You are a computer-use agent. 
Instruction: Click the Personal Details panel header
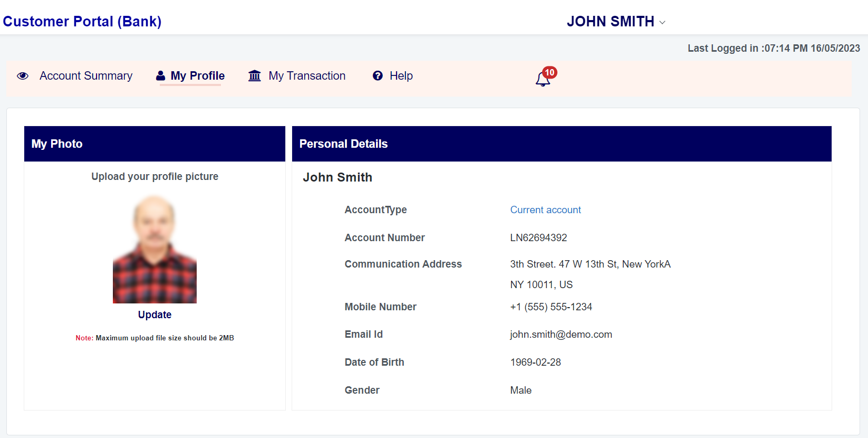pyautogui.click(x=561, y=144)
